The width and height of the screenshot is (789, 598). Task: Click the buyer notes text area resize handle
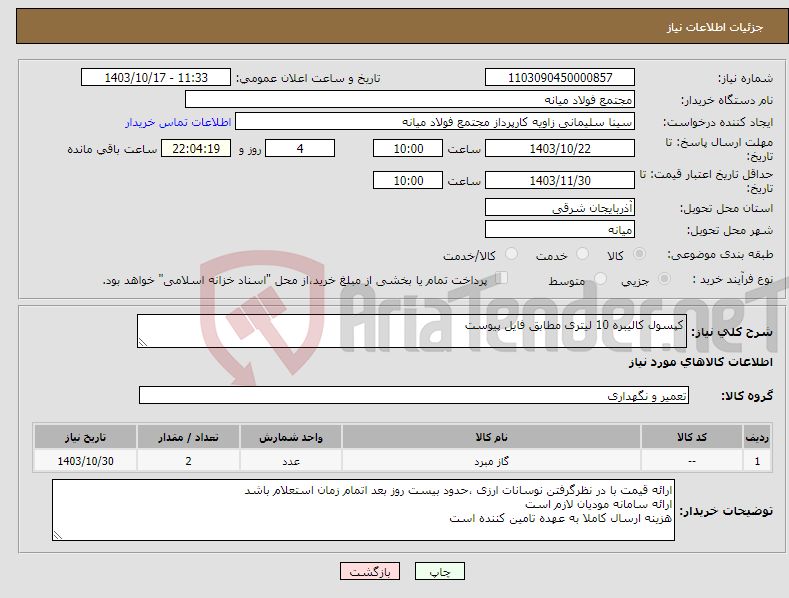point(58,536)
